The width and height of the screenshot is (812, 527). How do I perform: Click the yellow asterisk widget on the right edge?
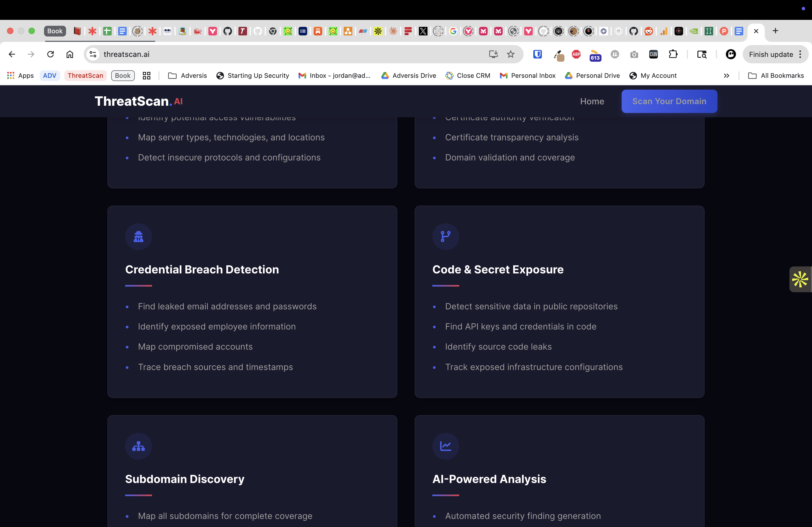point(801,279)
